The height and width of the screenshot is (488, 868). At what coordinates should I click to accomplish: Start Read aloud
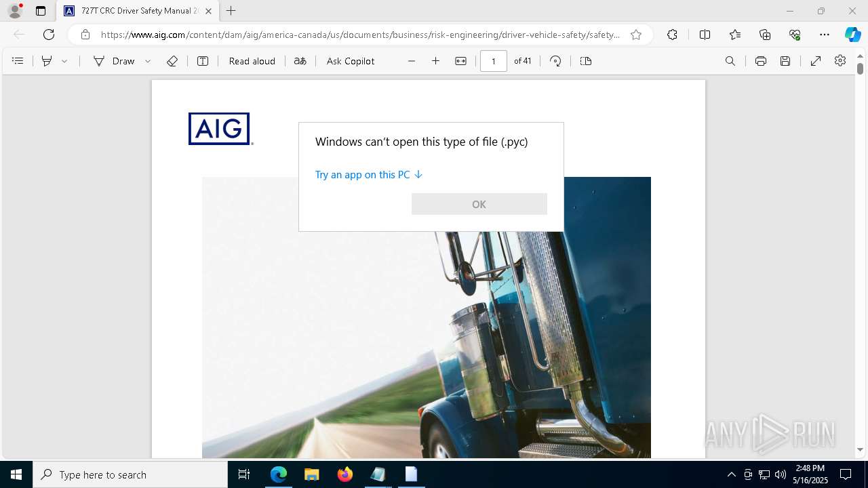(x=252, y=61)
